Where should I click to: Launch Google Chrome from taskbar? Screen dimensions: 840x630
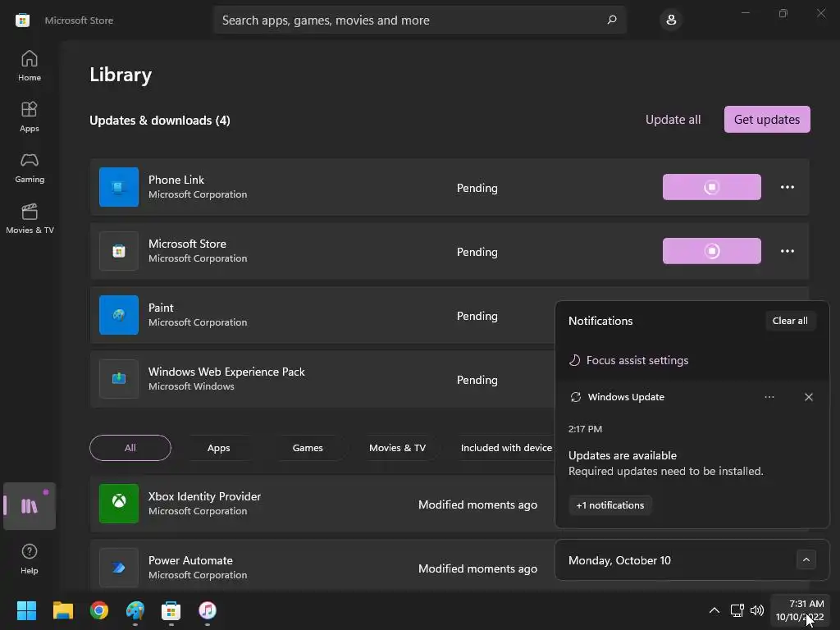pyautogui.click(x=99, y=610)
